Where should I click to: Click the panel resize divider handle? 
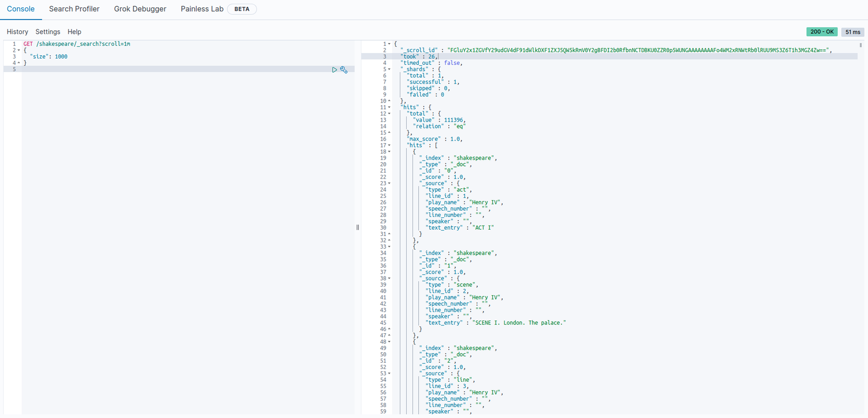click(x=358, y=227)
